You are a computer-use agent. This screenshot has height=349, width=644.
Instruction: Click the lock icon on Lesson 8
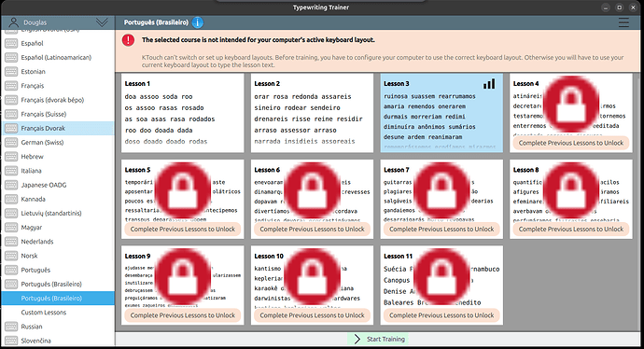coord(571,190)
